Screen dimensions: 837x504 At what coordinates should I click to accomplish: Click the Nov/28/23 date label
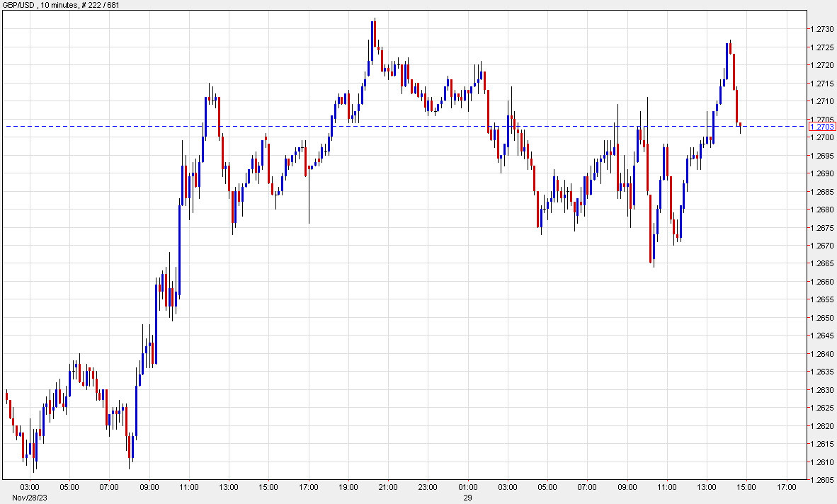(30, 498)
